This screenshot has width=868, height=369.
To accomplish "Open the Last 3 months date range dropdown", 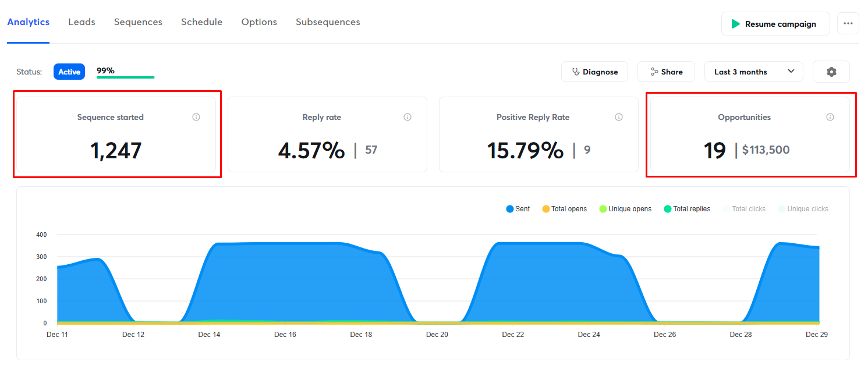I will [x=753, y=71].
